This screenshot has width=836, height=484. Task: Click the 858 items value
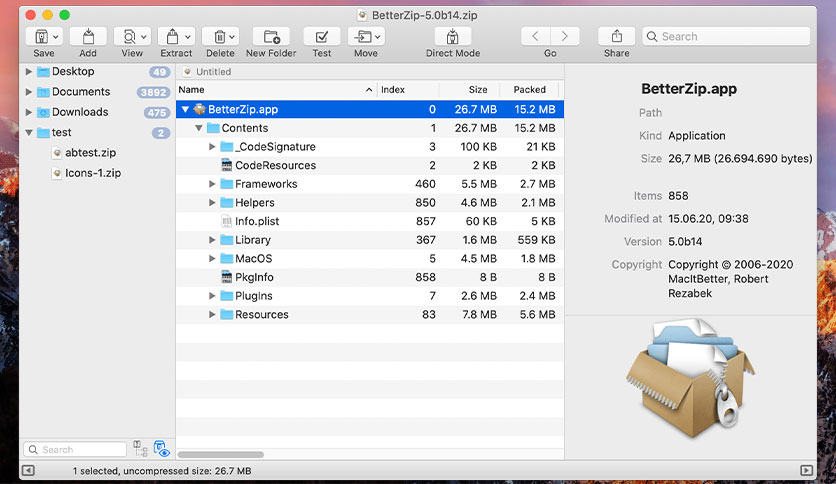click(678, 196)
